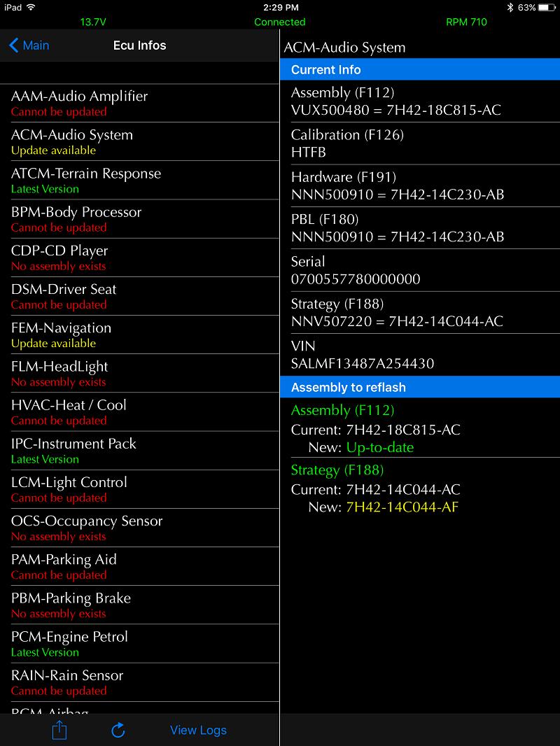This screenshot has width=560, height=746.
Task: Select IPC-Instrument Pack module
Action: pyautogui.click(x=139, y=450)
